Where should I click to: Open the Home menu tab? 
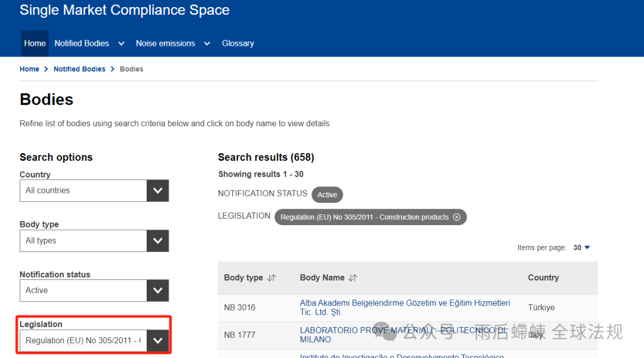tap(35, 43)
